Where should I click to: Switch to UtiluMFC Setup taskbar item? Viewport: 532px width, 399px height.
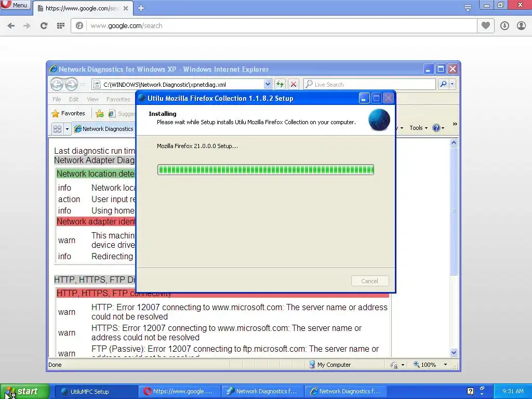(x=96, y=392)
